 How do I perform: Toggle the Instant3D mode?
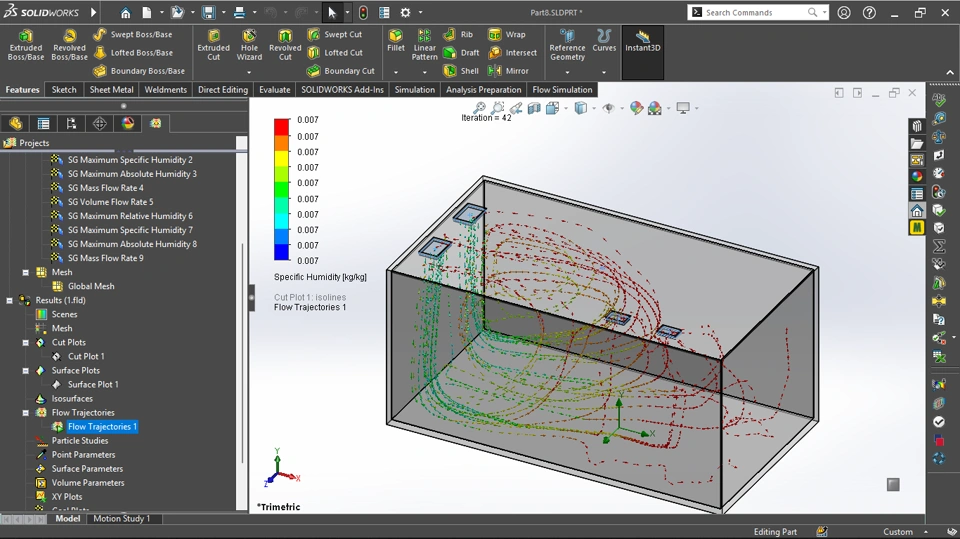[x=642, y=41]
